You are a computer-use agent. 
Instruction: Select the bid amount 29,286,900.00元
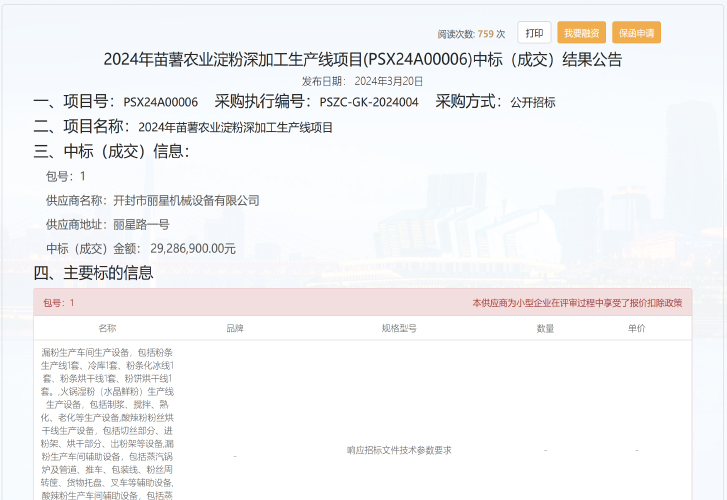click(193, 248)
